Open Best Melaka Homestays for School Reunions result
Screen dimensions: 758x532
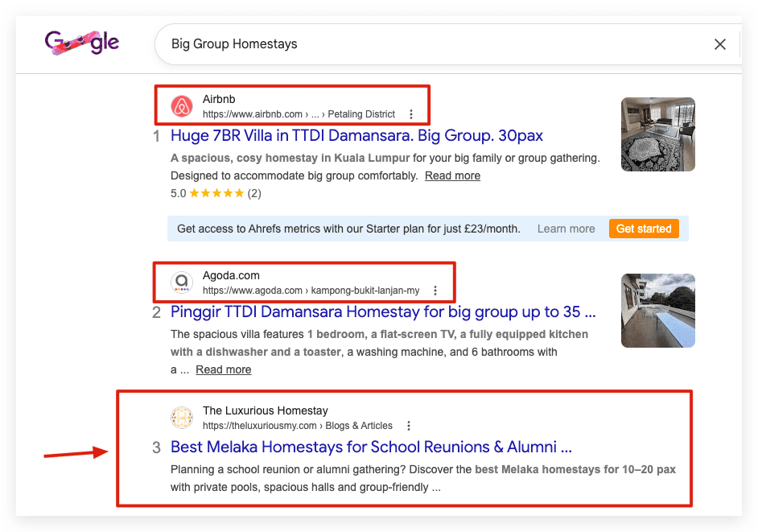(x=371, y=447)
